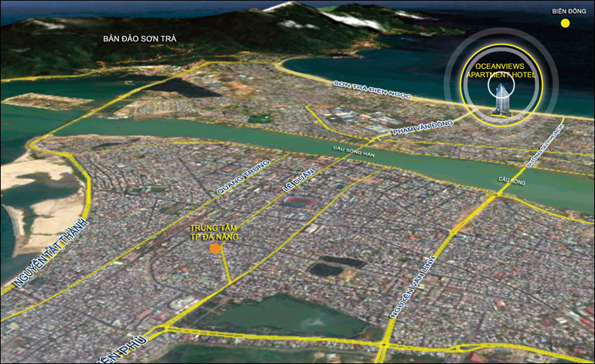Click the yellow Biển Đông dot marker
This screenshot has height=364, width=595.
[566, 23]
